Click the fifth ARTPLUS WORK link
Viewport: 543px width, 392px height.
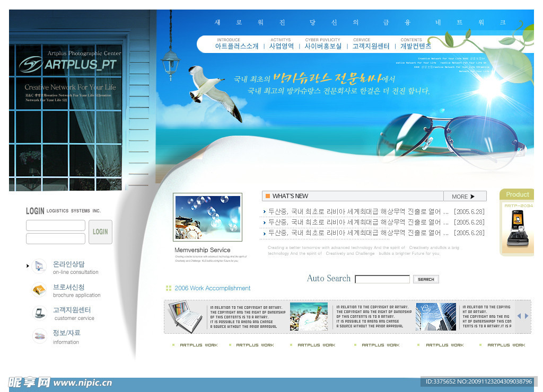445,345
